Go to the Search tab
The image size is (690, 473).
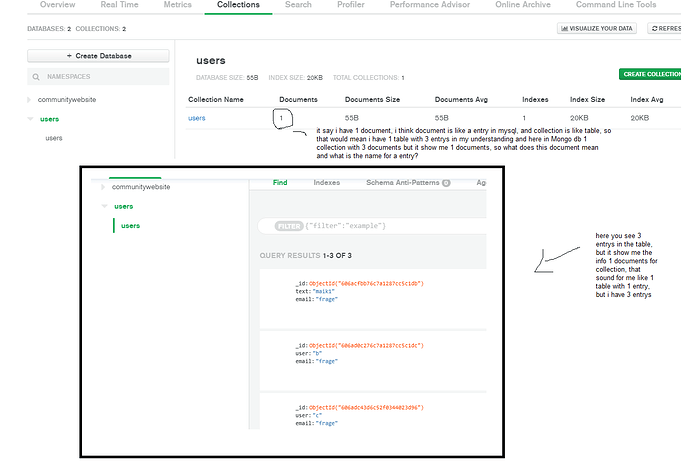coord(298,5)
